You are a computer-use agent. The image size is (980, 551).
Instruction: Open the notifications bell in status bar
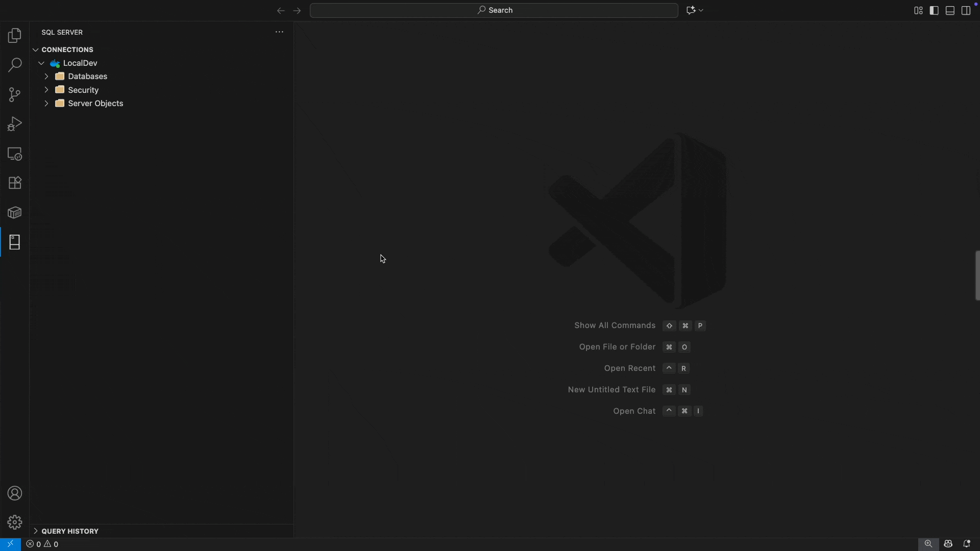[x=966, y=544]
